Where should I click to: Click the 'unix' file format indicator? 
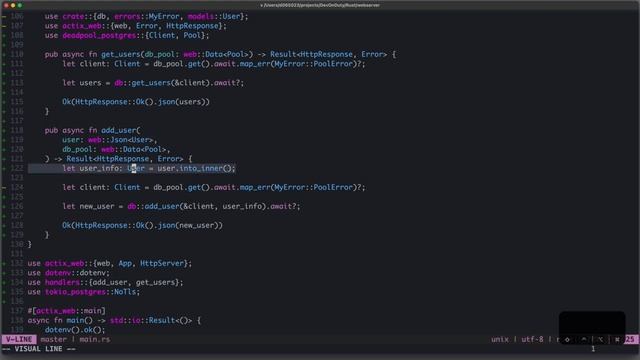pyautogui.click(x=500, y=339)
